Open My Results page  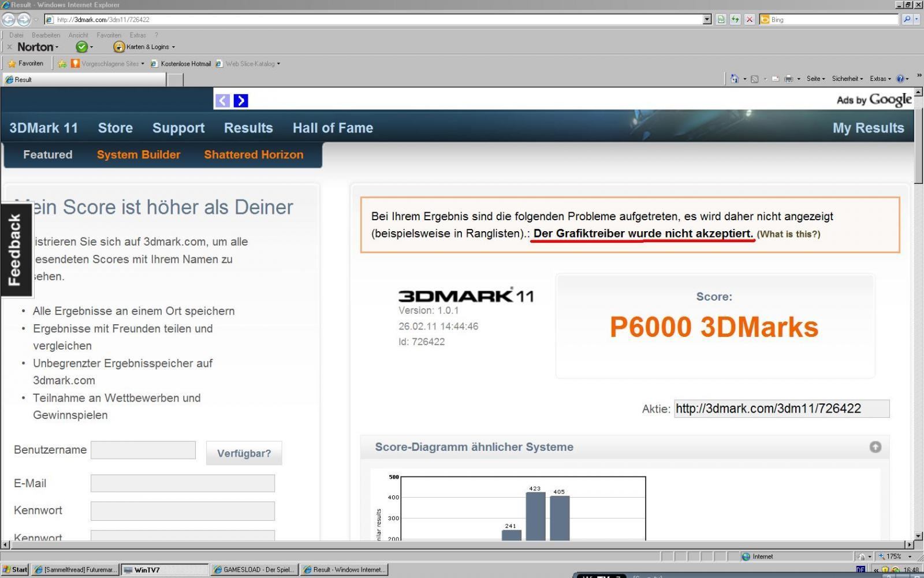point(868,128)
